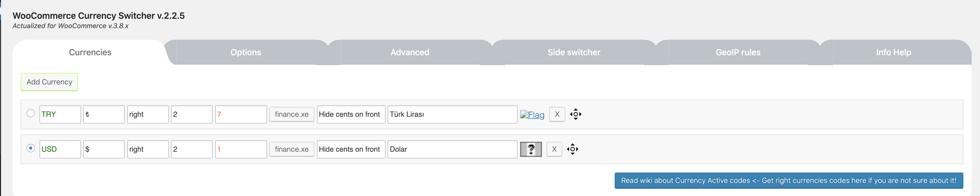
Task: Open wiki about Currency Active codes link
Action: click(789, 180)
